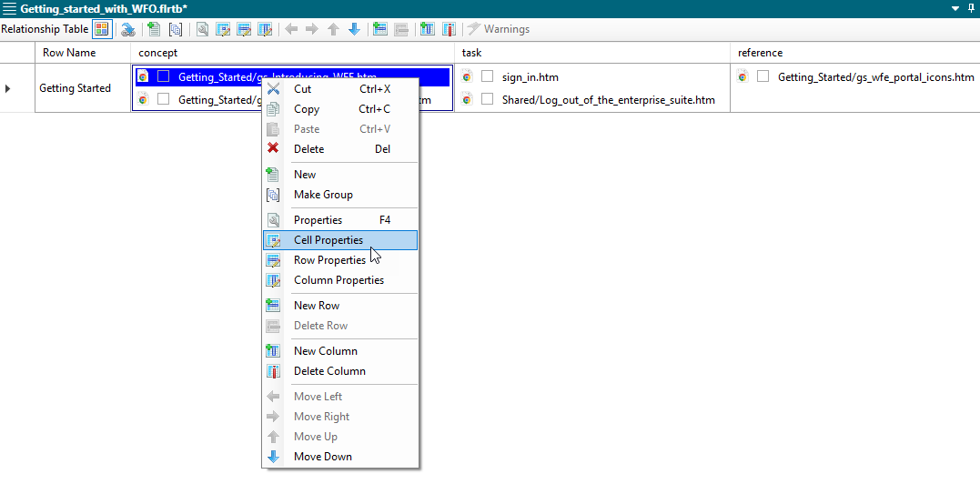Open Column Properties from the context menu
980x484 pixels.
340,280
